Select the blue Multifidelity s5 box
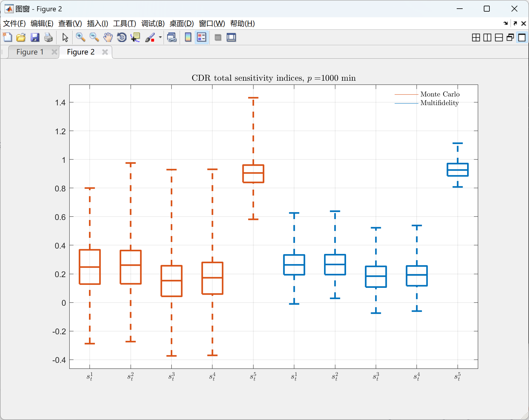The width and height of the screenshot is (529, 420). point(458,170)
